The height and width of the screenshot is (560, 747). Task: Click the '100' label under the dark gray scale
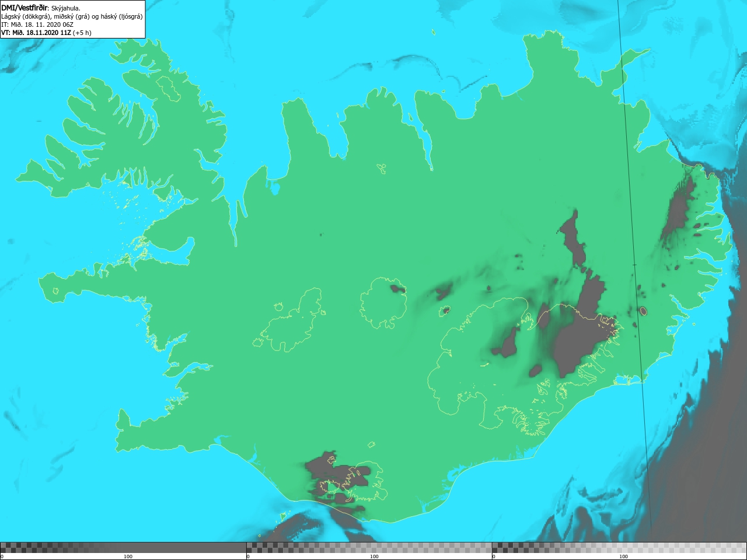point(128,556)
